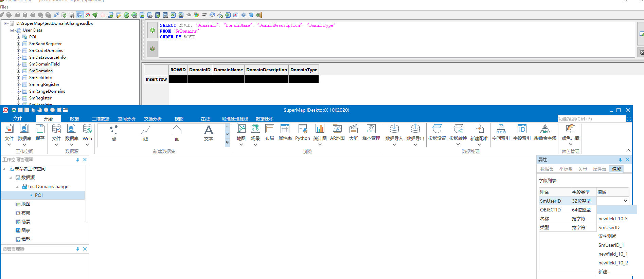Open the AR地图 tool
The height and width of the screenshot is (279, 644).
pos(337,132)
